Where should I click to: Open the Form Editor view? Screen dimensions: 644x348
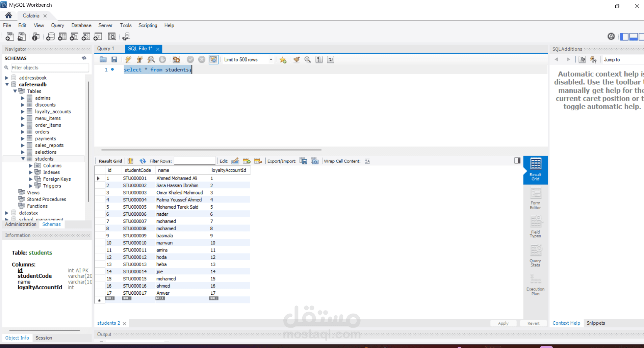tap(535, 198)
